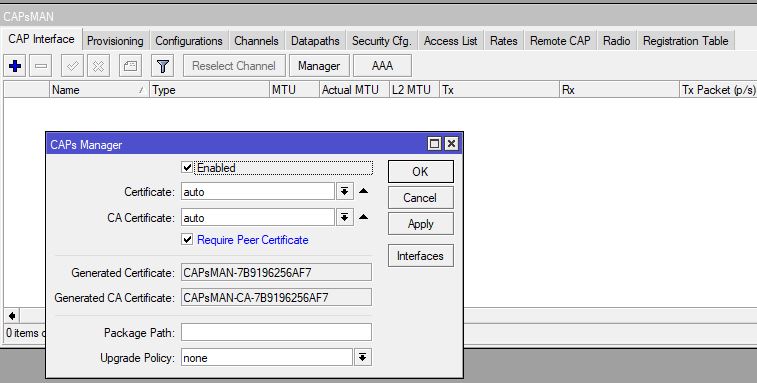Open the Upgrade Policy dropdown
The height and width of the screenshot is (383, 757).
[x=362, y=357]
